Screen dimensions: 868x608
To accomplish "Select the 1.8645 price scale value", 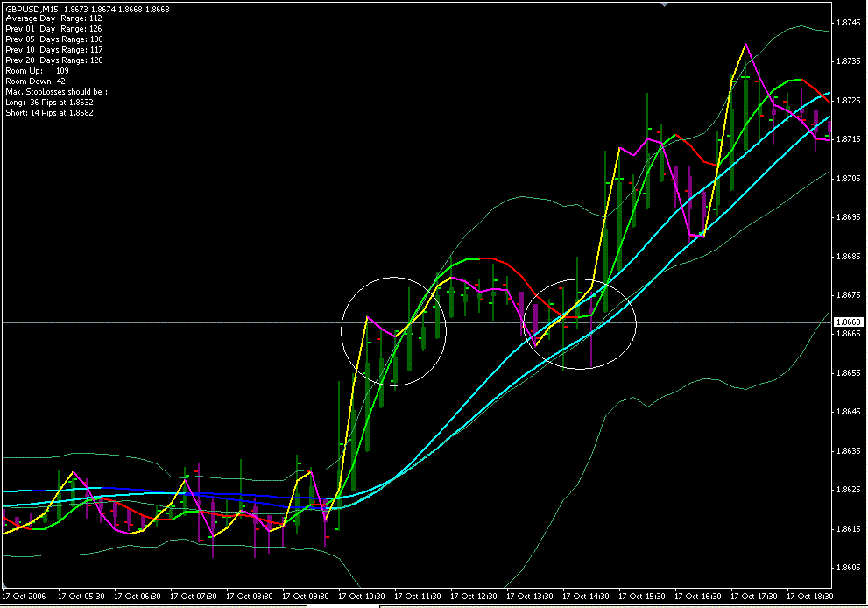I will pos(848,412).
